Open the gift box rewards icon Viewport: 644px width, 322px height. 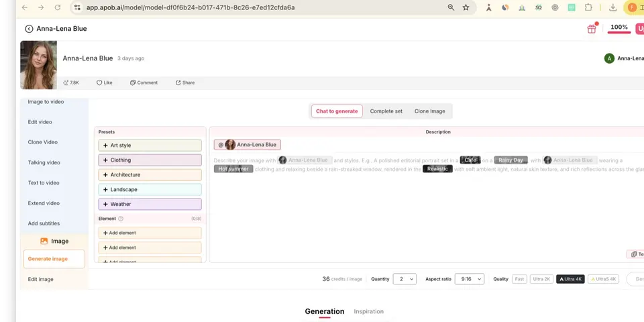pos(592,29)
